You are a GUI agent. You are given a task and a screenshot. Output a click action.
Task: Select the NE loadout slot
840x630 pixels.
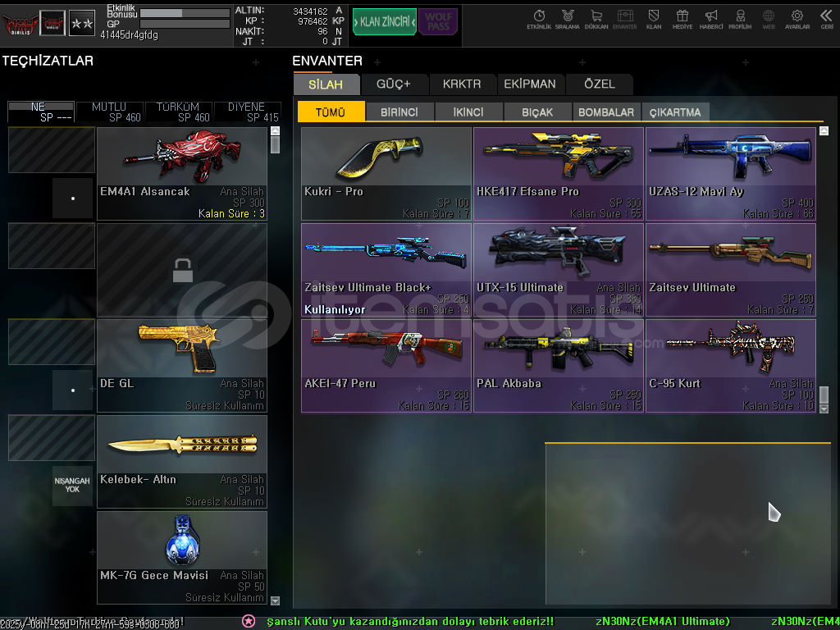pyautogui.click(x=41, y=112)
